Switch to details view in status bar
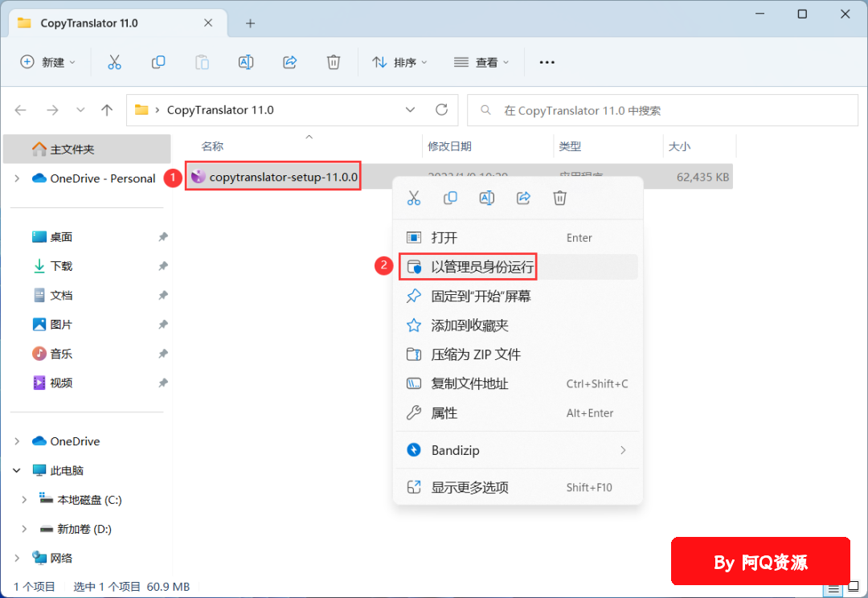Viewport: 868px width, 598px height. click(833, 589)
